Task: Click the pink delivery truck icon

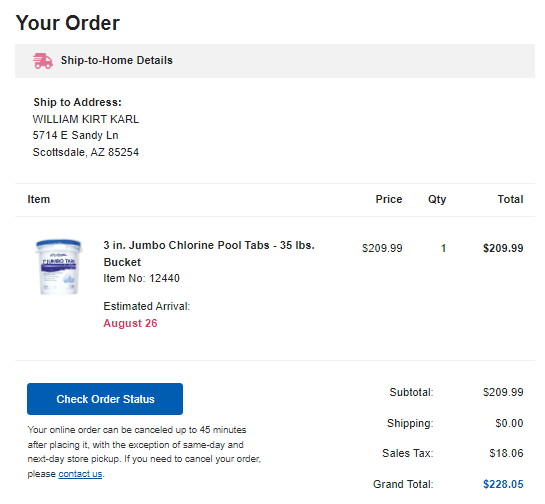Action: click(x=43, y=61)
